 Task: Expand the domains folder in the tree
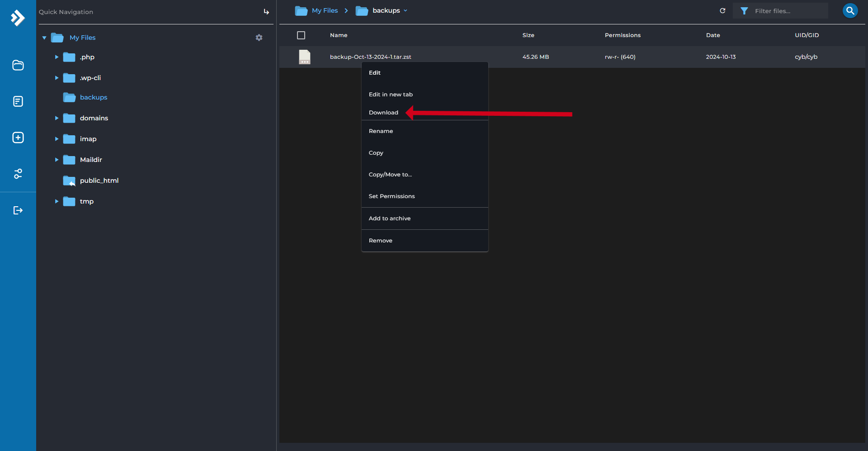(x=57, y=118)
